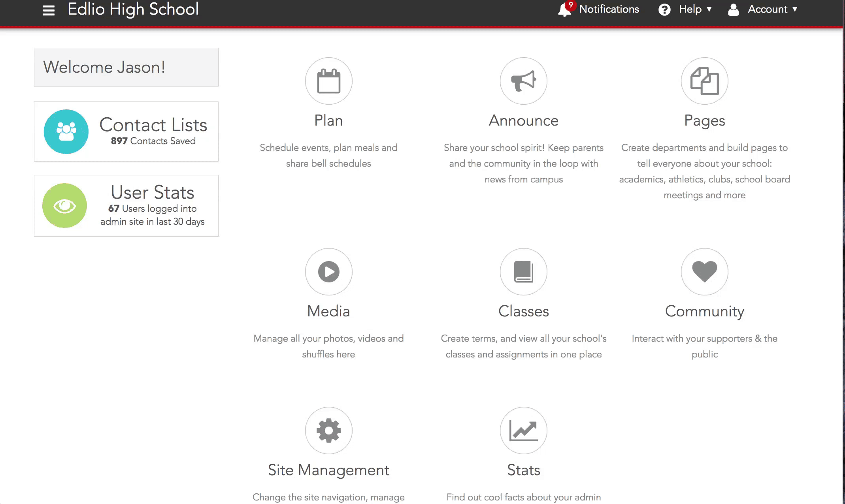Open the Community section heading
The height and width of the screenshot is (504, 845).
pos(704,312)
